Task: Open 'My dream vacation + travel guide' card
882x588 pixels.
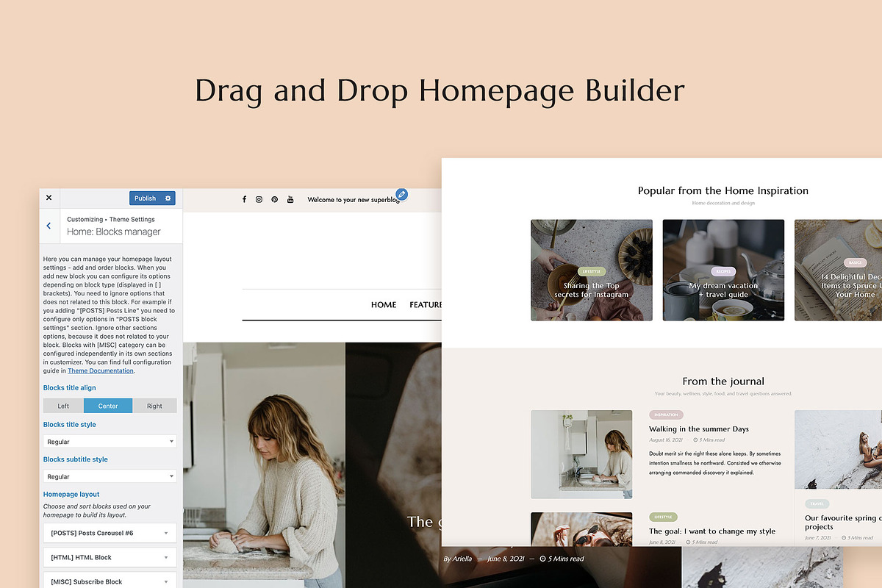Action: click(723, 270)
